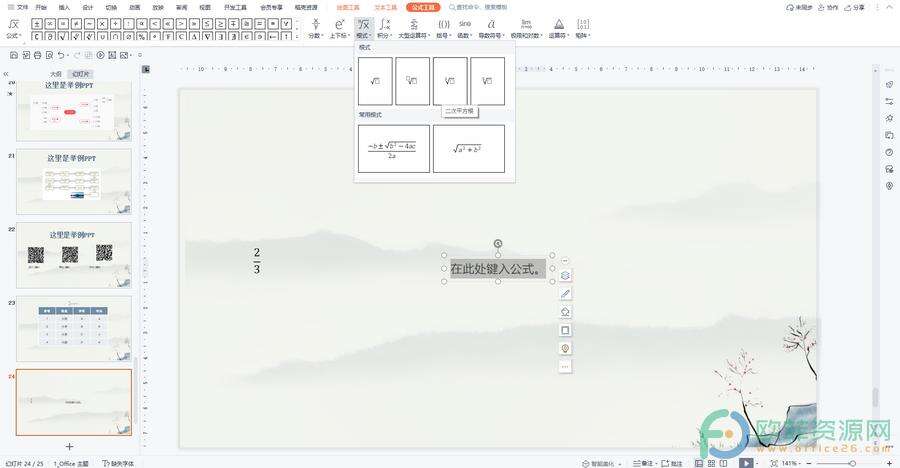
Task: Add a new slide with plus button
Action: (x=69, y=446)
